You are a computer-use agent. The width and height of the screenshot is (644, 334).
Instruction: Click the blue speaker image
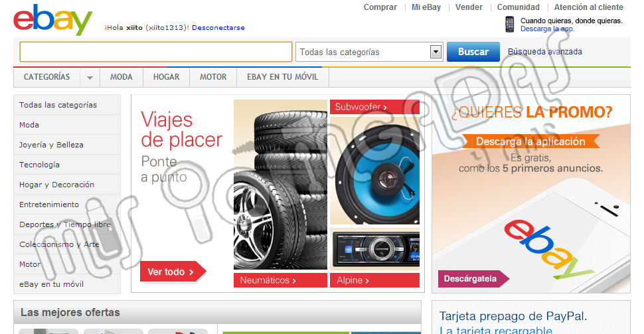pyautogui.click(x=374, y=171)
